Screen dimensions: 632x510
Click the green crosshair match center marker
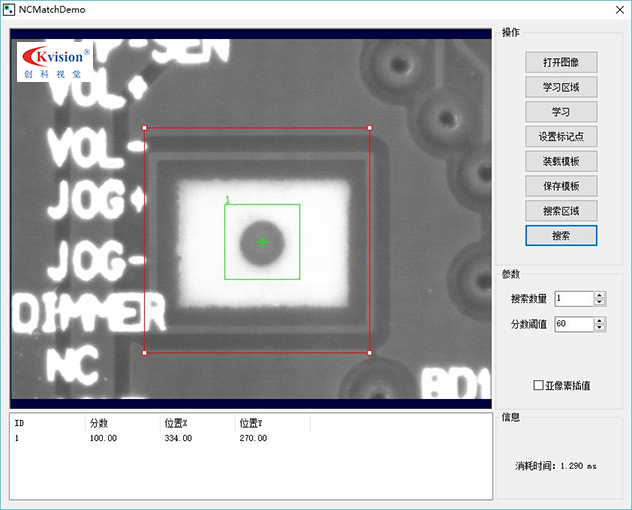262,242
